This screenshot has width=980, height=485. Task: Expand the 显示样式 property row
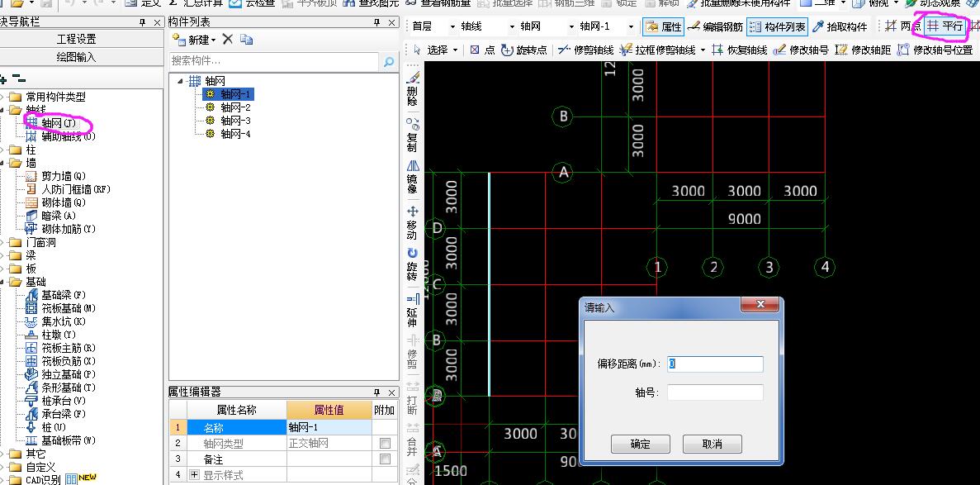click(194, 476)
